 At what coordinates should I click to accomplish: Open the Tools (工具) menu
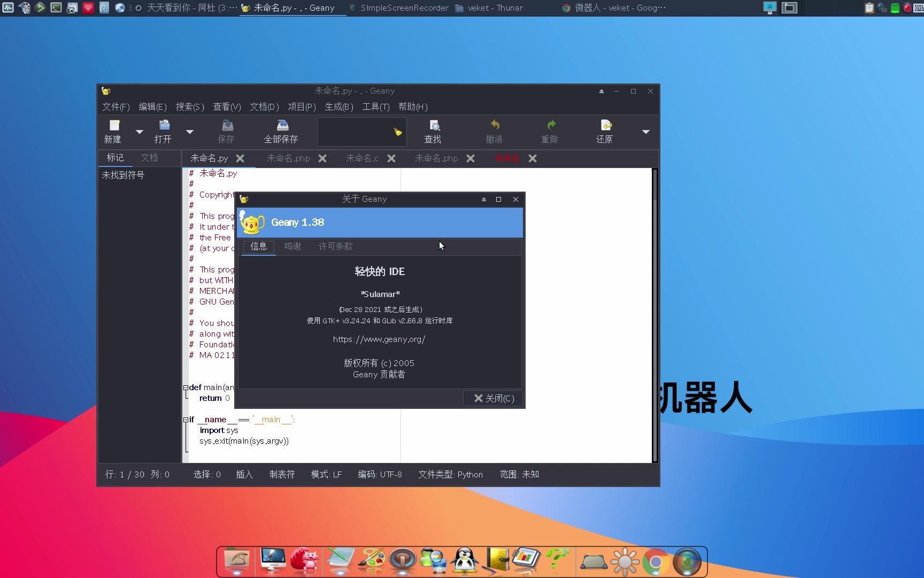[x=376, y=107]
